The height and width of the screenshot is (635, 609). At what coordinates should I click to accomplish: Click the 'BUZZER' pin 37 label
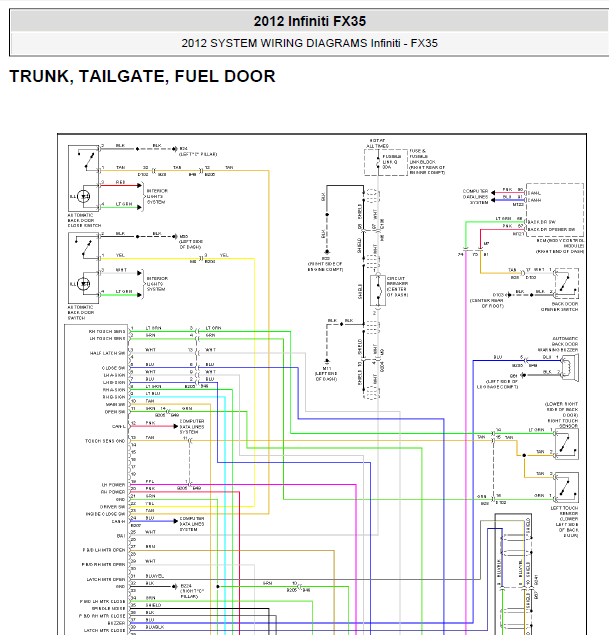tap(116, 623)
